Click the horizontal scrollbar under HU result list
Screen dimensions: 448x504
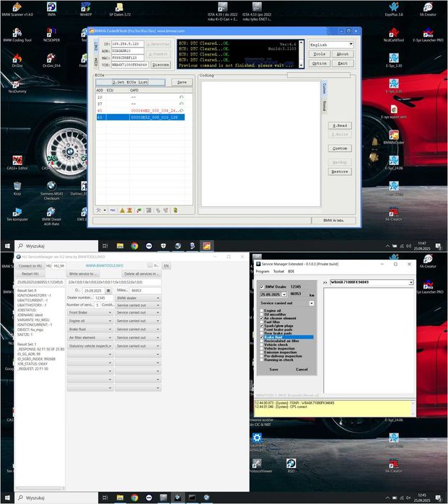[x=40, y=488]
